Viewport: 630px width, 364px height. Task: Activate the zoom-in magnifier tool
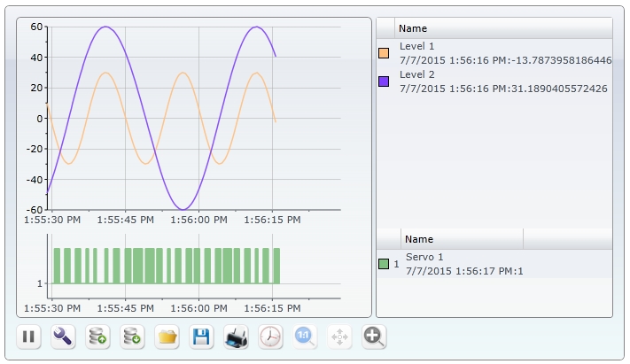click(374, 337)
